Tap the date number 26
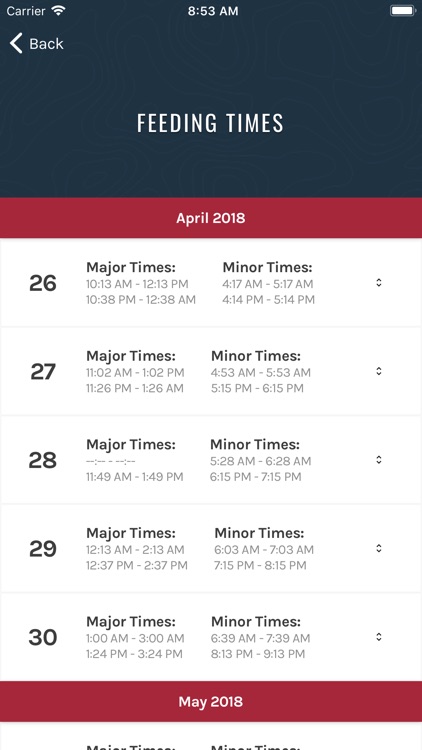This screenshot has height=750, width=422. pyautogui.click(x=43, y=283)
